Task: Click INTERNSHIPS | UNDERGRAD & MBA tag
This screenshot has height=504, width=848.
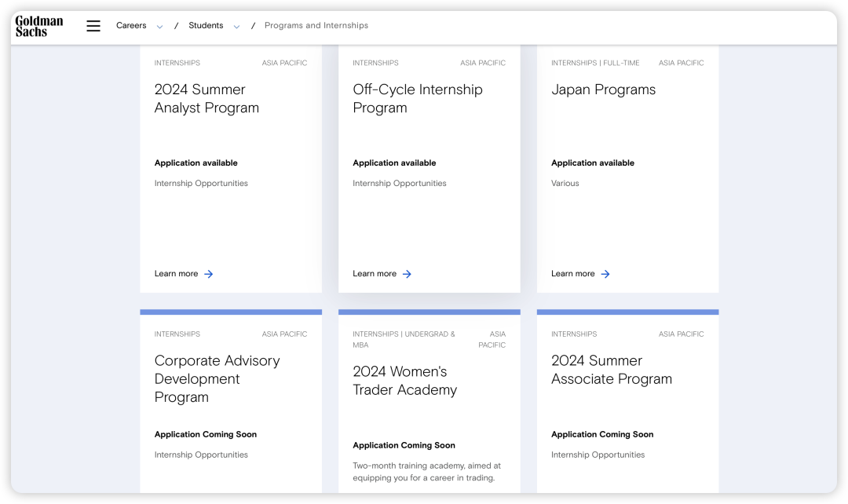Action: [404, 340]
